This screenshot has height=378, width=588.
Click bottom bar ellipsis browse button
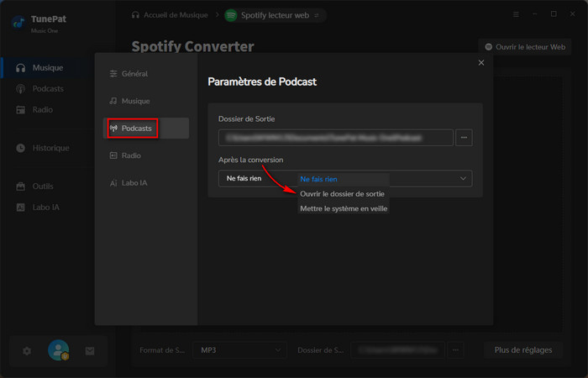point(455,350)
